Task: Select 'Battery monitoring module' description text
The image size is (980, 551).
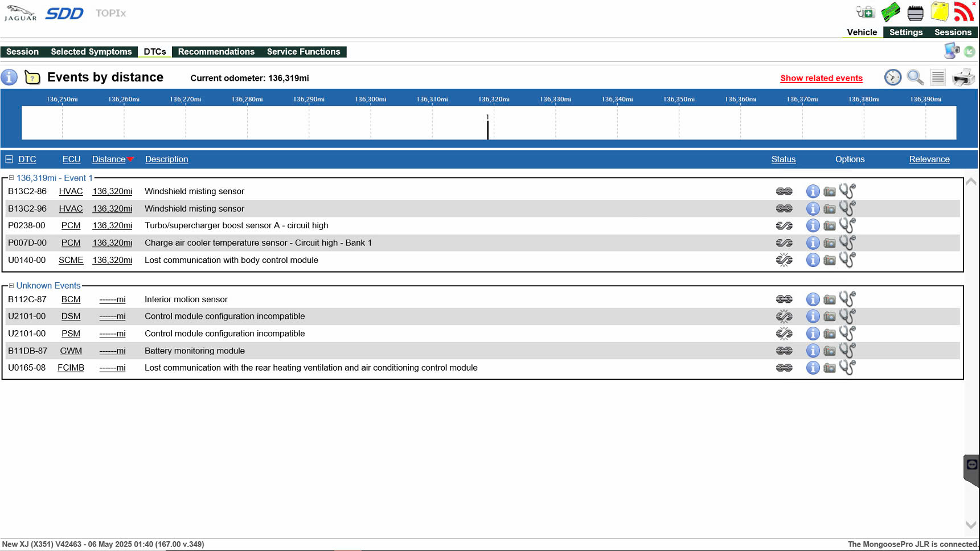Action: click(x=194, y=351)
